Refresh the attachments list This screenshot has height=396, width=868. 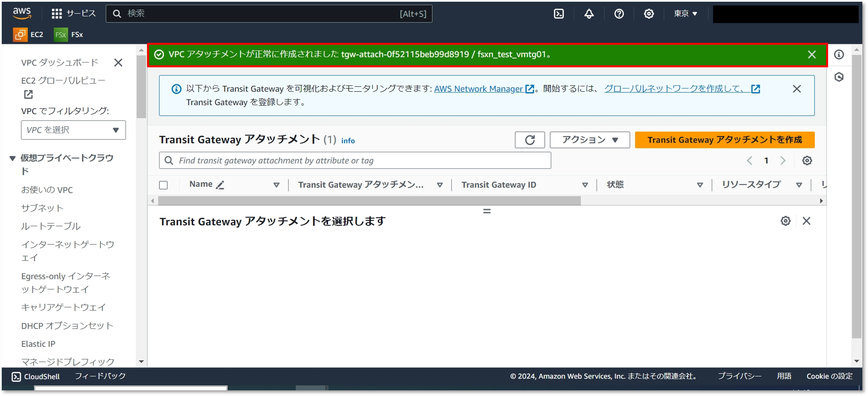529,140
